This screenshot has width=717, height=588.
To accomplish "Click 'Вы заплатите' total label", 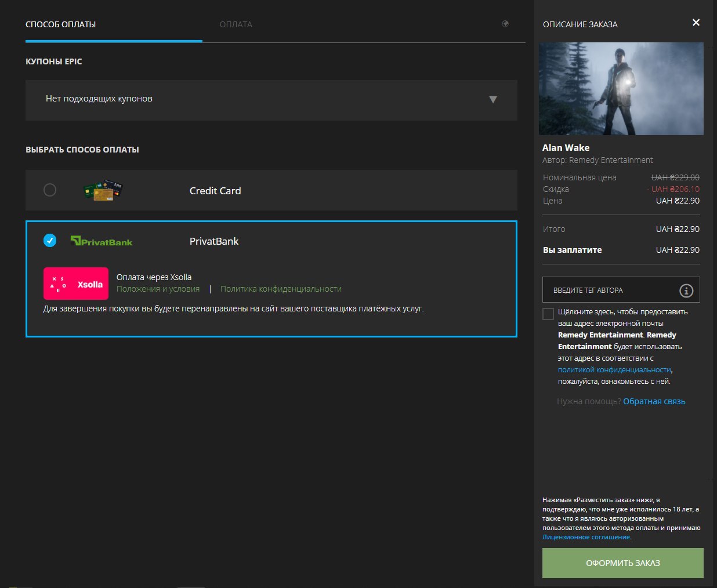I will click(x=573, y=250).
